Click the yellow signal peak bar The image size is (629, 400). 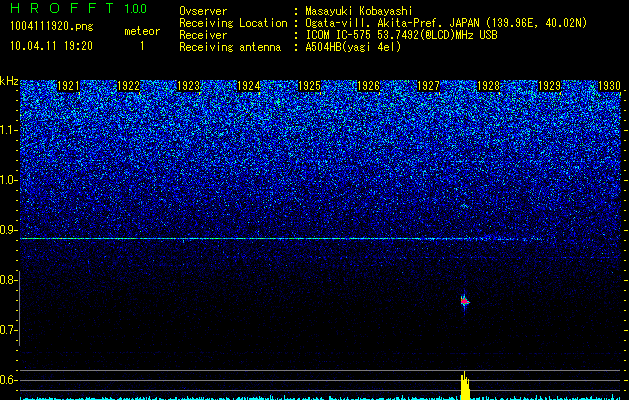coord(465,386)
